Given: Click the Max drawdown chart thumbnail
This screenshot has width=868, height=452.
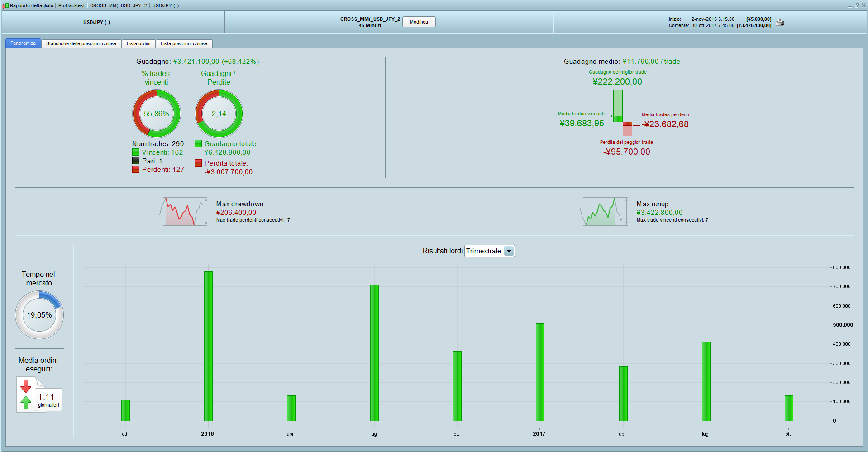Looking at the screenshot, I should click(x=184, y=211).
